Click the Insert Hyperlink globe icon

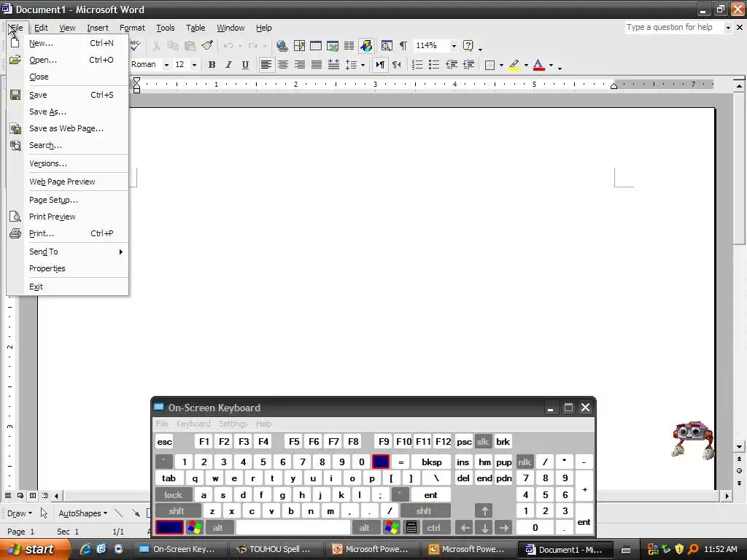282,46
